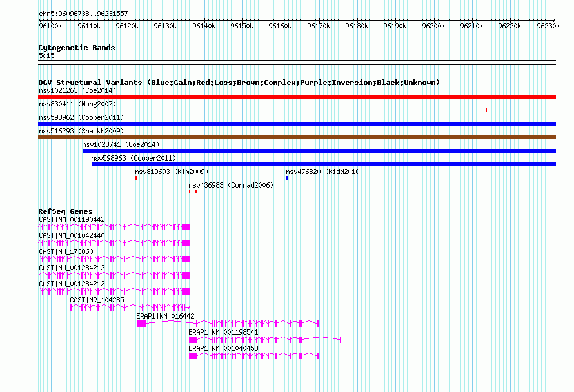
Task: Click the CAST|NR_104285 gene model glyph
Action: (130, 308)
